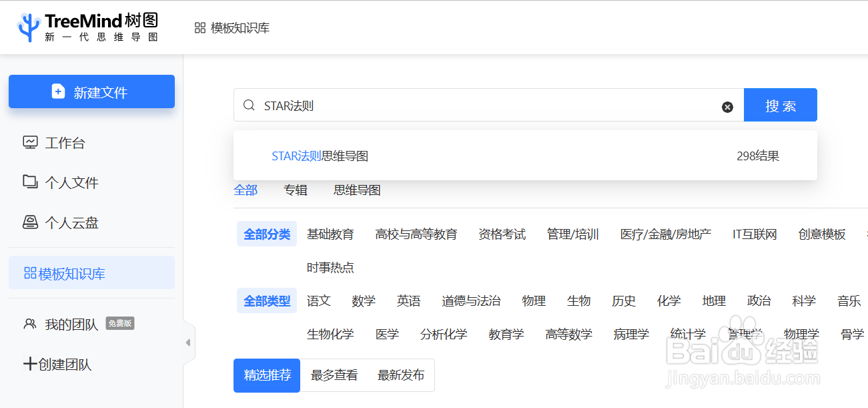Choose 生物化学 subject type

coord(330,335)
